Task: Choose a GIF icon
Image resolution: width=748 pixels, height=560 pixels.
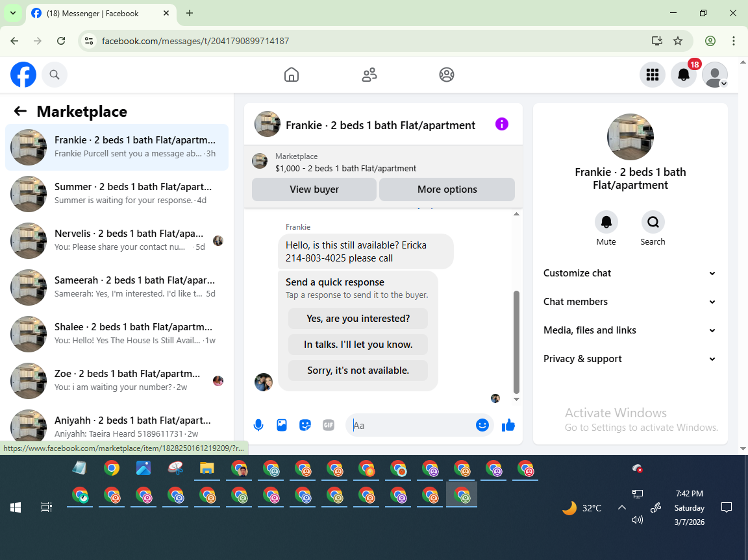Action: tap(329, 425)
